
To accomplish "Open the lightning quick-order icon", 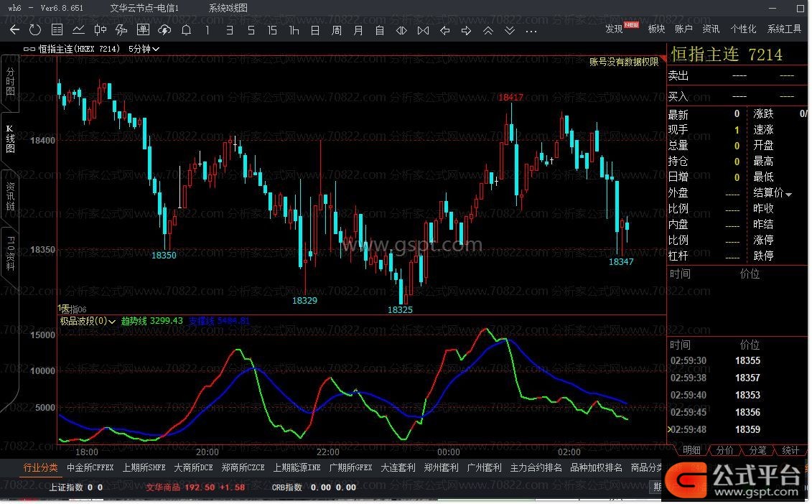I will (x=121, y=30).
